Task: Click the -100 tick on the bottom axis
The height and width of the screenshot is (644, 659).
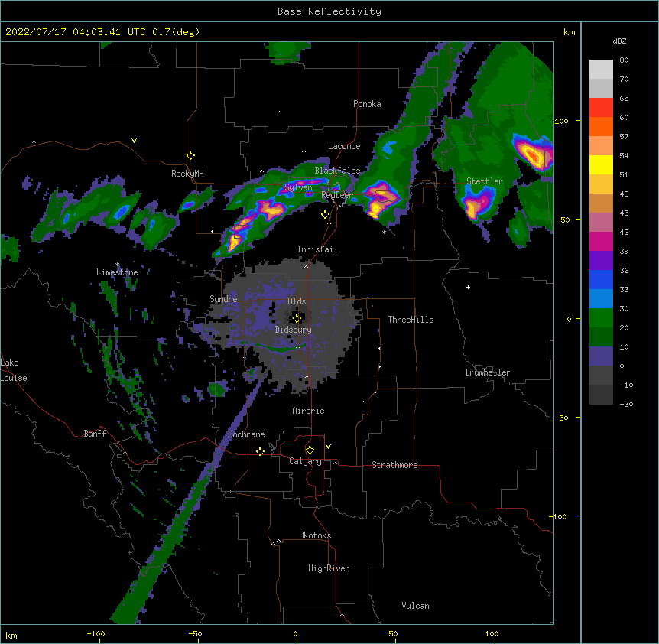Action: pyautogui.click(x=96, y=633)
